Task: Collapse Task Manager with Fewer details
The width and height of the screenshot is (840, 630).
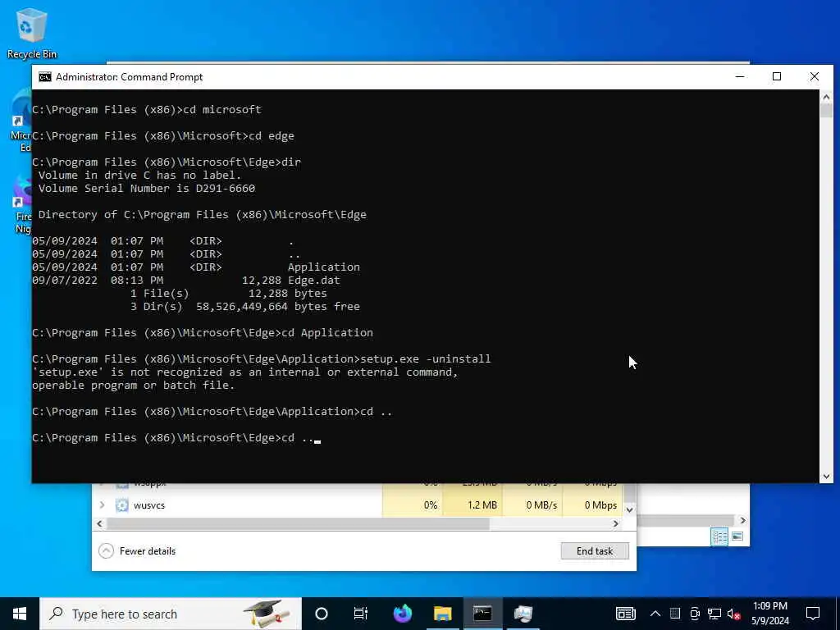Action: pyautogui.click(x=137, y=550)
